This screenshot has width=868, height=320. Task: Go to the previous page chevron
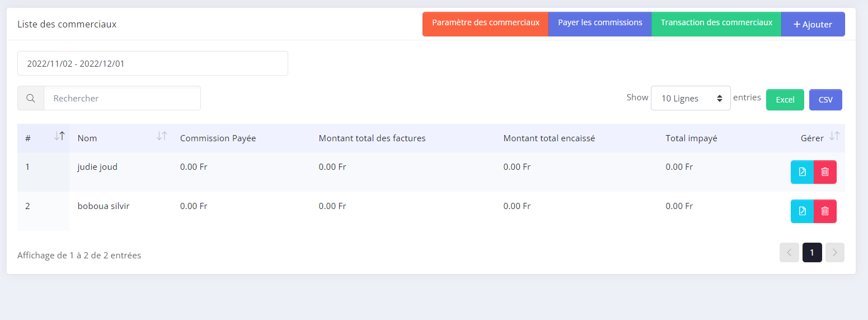tap(789, 252)
